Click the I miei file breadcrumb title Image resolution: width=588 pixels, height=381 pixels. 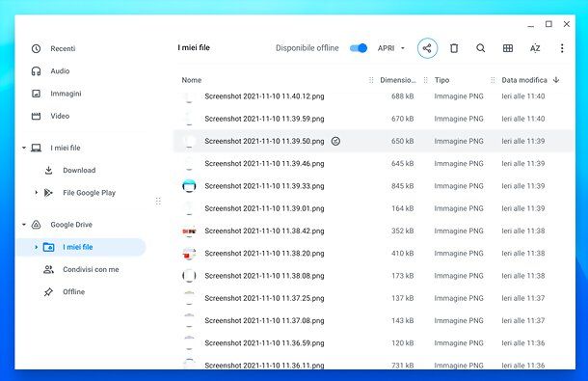coord(194,47)
